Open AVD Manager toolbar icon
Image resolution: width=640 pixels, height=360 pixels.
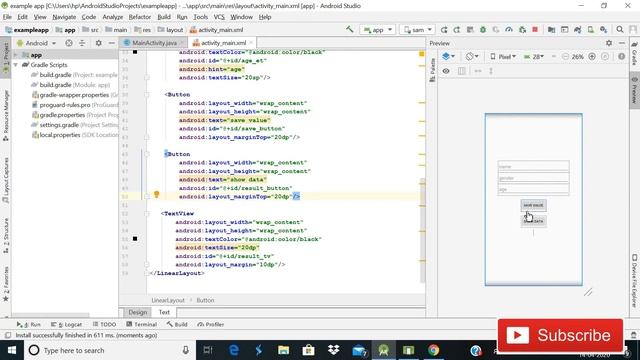pos(591,30)
